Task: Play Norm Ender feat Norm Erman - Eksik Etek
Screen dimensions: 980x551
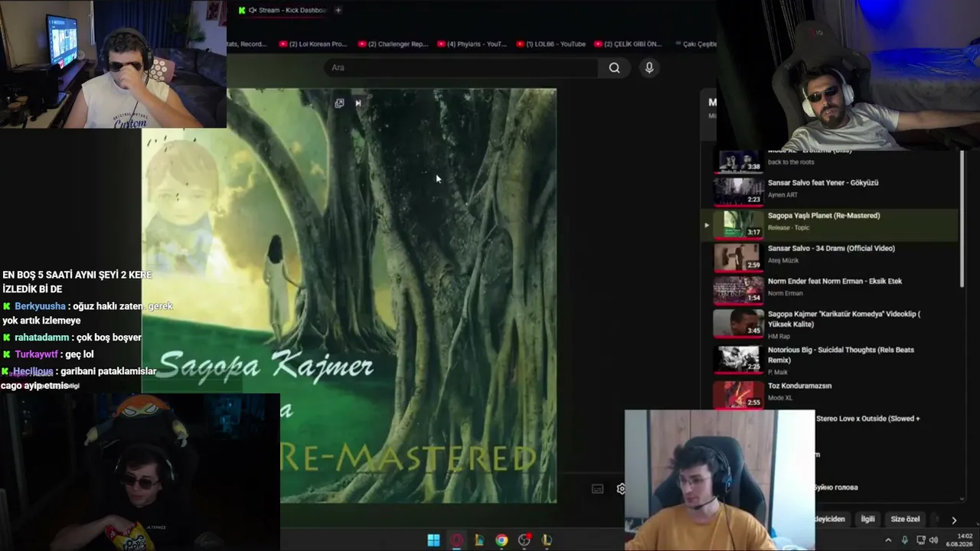Action: click(835, 282)
